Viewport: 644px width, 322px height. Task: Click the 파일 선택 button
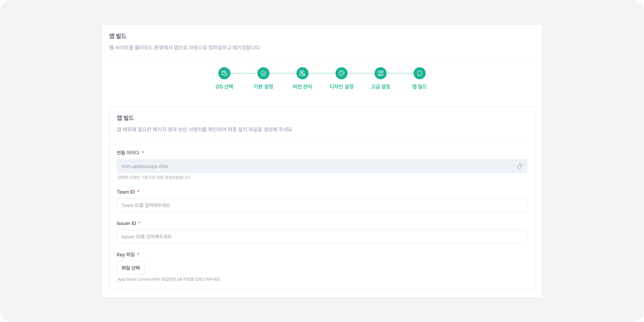(131, 268)
